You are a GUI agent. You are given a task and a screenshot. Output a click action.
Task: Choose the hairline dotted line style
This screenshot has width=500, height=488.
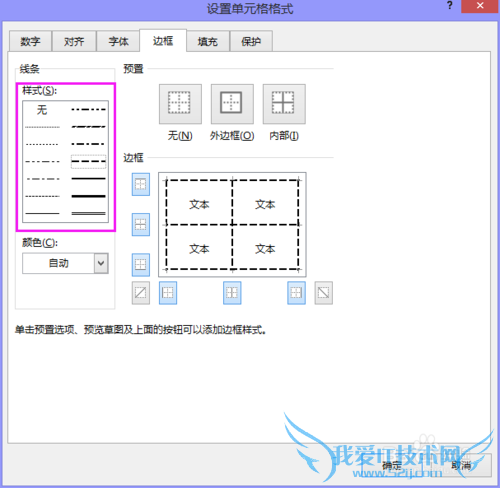[42, 127]
